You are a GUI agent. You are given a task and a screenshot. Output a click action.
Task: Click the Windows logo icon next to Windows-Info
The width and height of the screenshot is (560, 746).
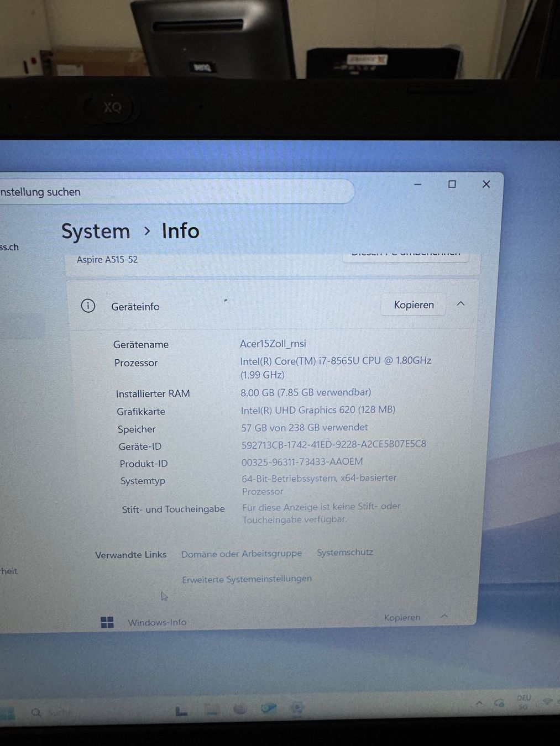[107, 622]
